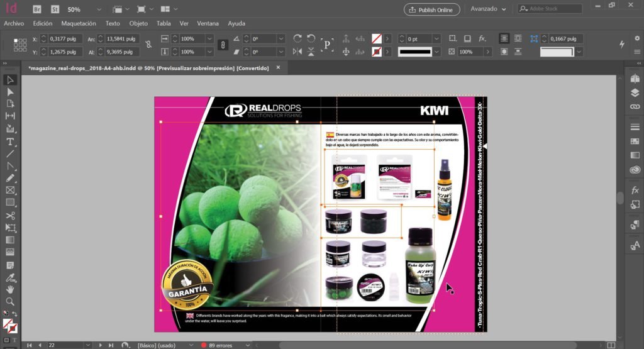Select the Free Transform tool

pos(10,228)
